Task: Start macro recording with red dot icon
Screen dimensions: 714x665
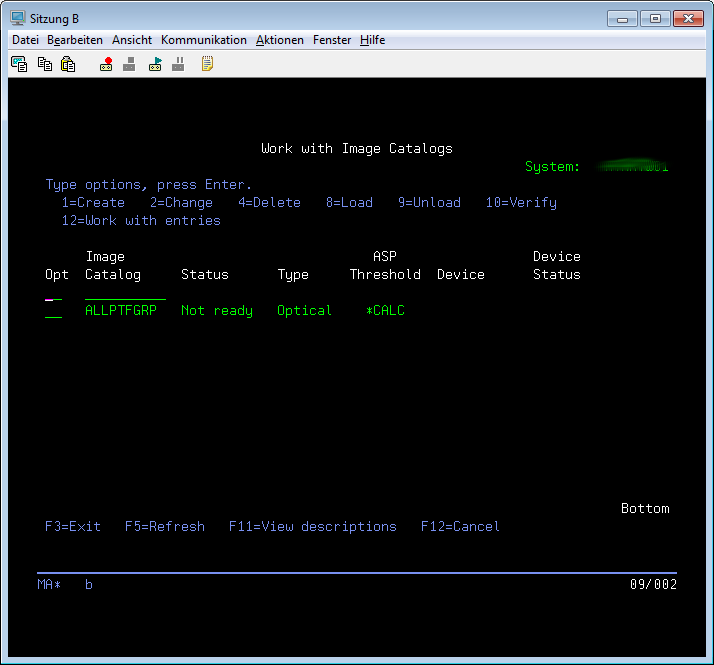Action: coord(106,64)
